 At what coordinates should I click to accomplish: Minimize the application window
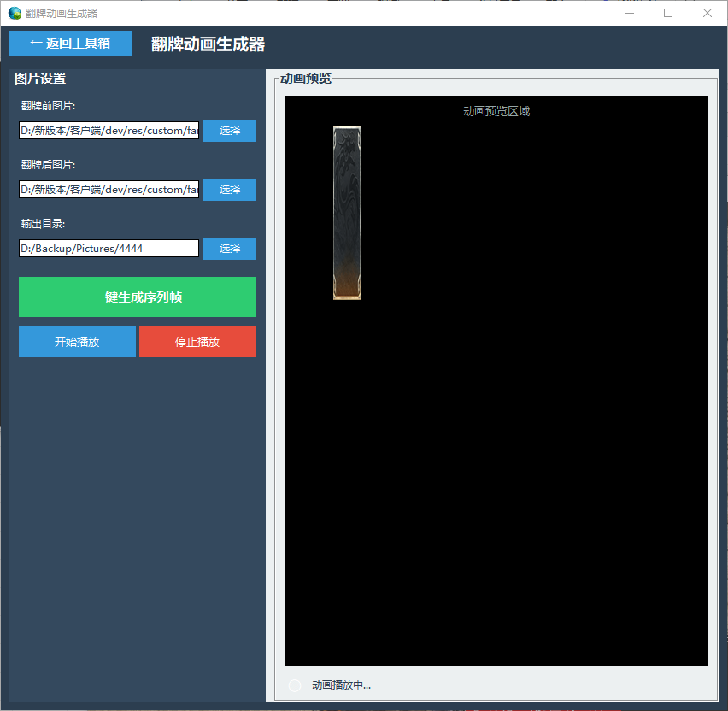629,13
